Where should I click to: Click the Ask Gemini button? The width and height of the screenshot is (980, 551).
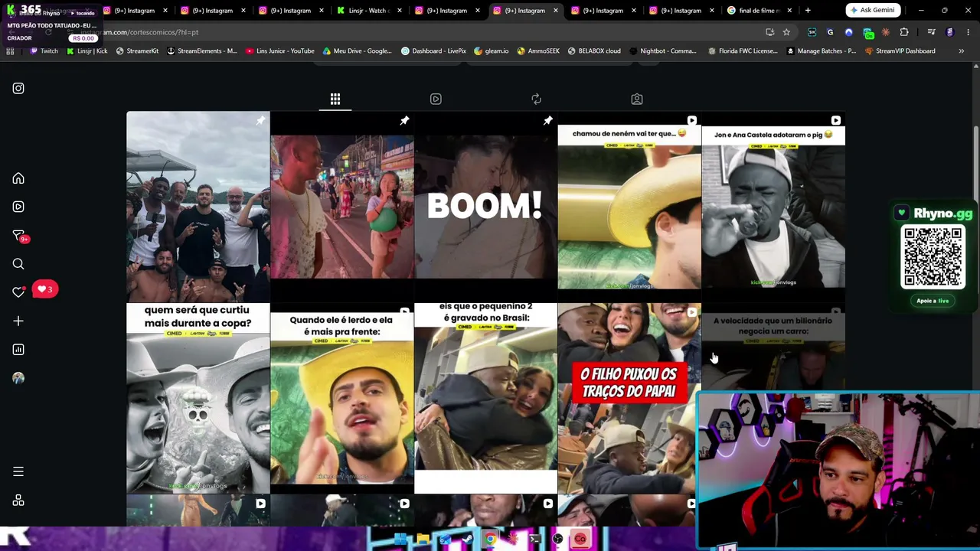click(872, 11)
